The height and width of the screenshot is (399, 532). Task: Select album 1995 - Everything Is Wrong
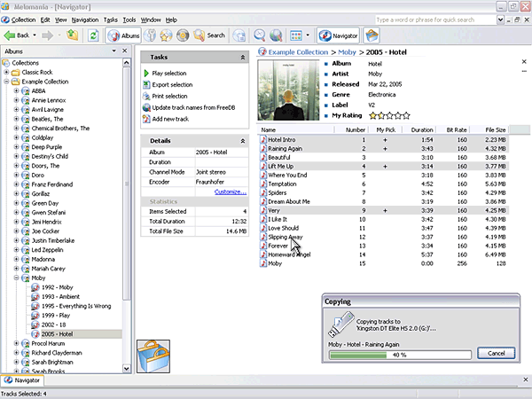point(76,306)
